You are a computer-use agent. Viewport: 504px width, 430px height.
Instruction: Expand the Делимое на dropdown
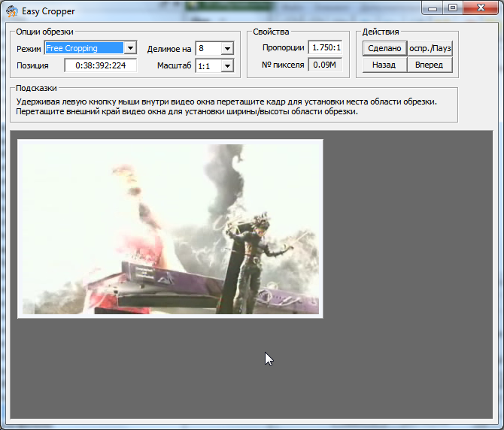[x=227, y=49]
